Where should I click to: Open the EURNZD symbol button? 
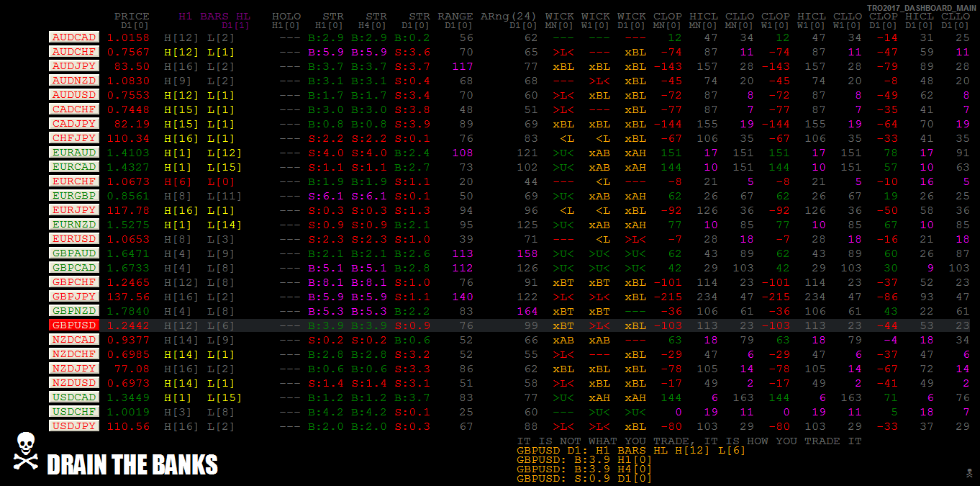tap(73, 224)
